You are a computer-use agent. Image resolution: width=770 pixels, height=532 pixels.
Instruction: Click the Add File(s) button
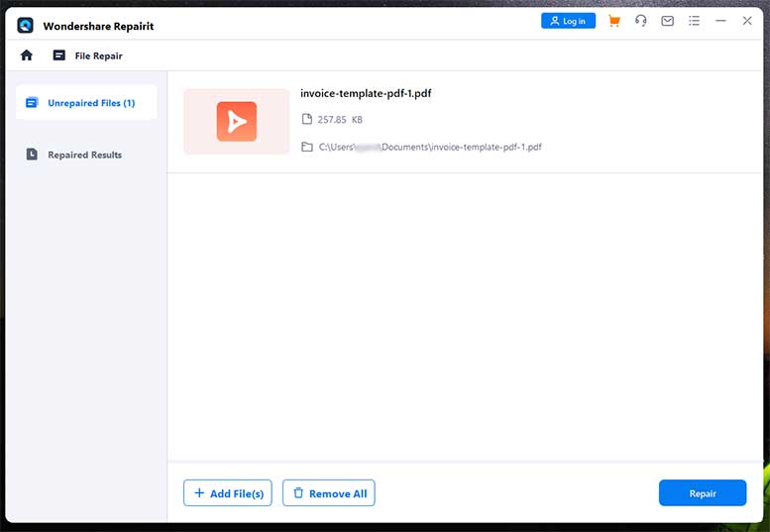(227, 492)
